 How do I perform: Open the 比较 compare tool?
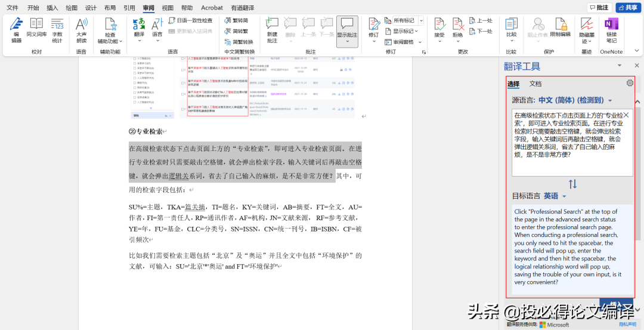tap(512, 30)
